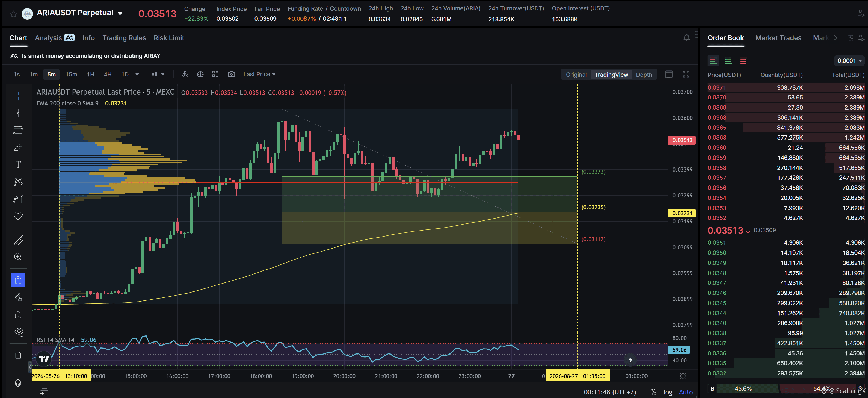Show only asks in order book
The image size is (868, 398).
[743, 61]
